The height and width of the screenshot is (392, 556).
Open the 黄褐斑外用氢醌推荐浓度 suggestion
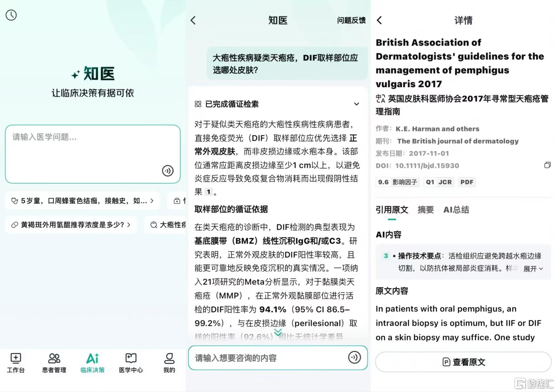point(71,225)
